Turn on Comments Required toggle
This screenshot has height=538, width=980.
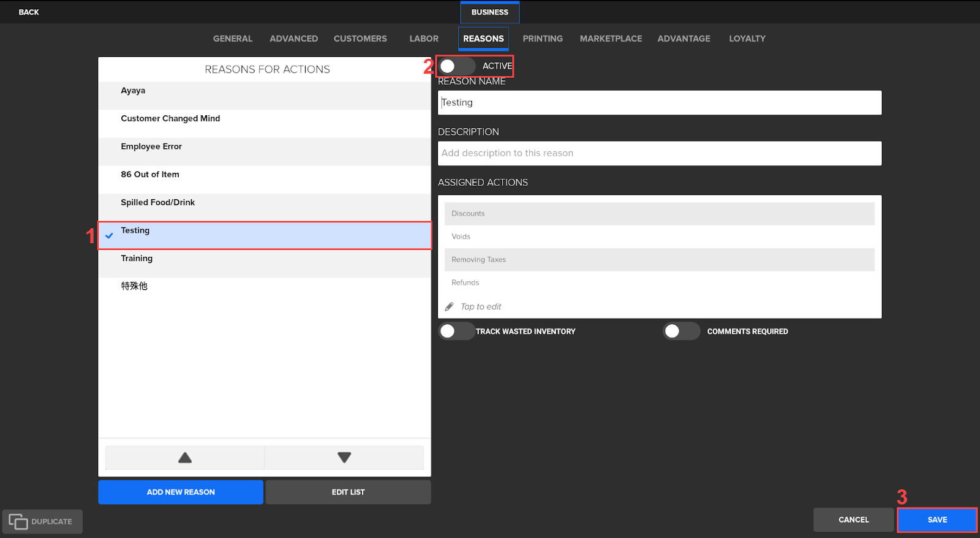pyautogui.click(x=680, y=332)
